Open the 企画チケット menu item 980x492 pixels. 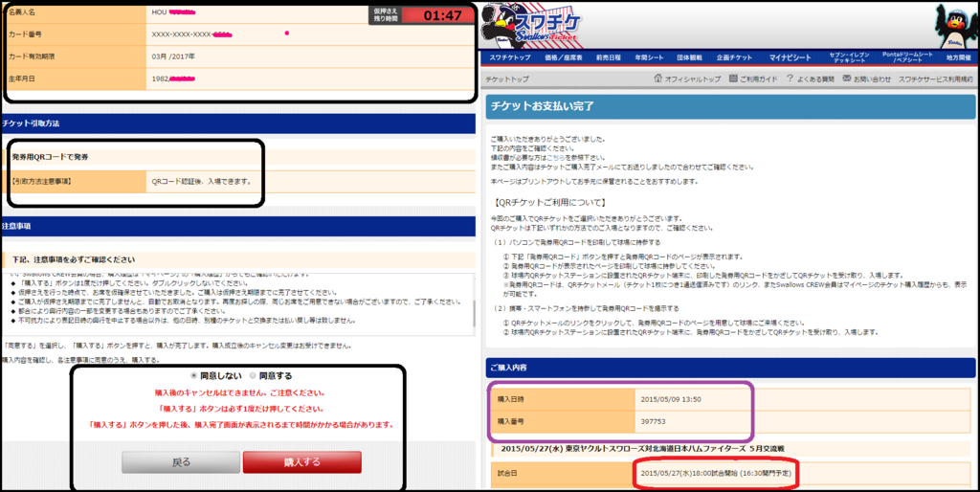(734, 57)
